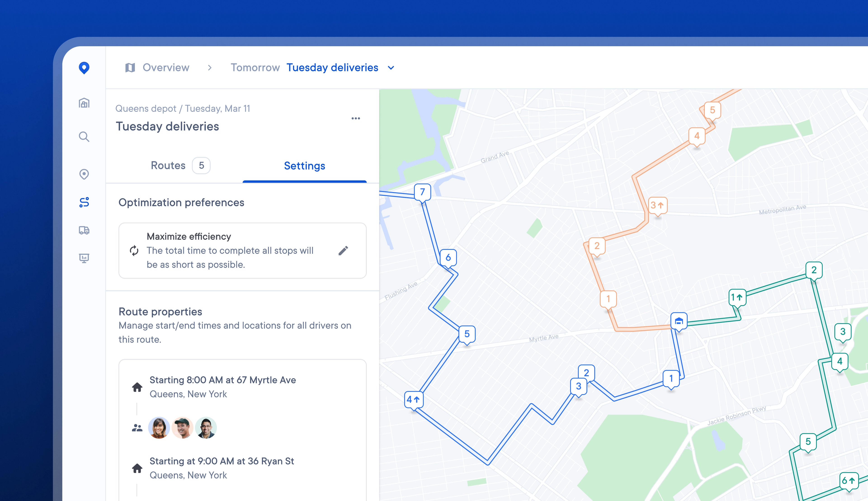Image resolution: width=868 pixels, height=501 pixels.
Task: Open the depot building icon in sidebar
Action: [x=84, y=103]
